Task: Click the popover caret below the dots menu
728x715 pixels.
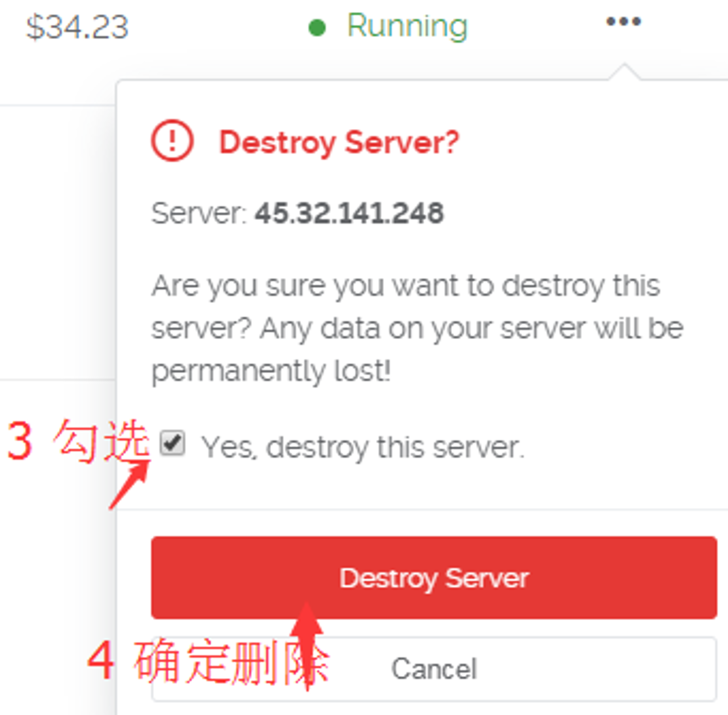Action: tap(624, 72)
